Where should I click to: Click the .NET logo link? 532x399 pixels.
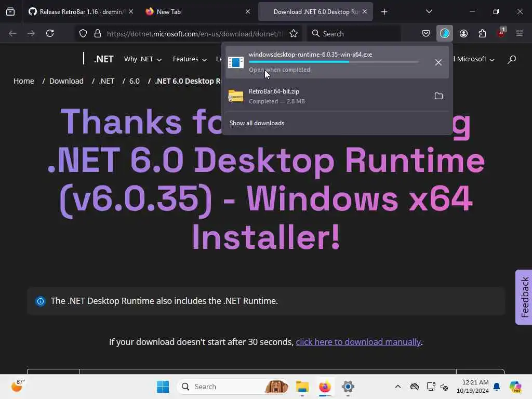coord(103,59)
